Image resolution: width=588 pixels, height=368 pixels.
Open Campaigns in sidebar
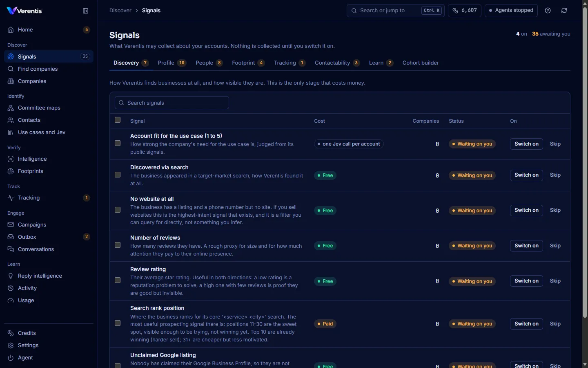pyautogui.click(x=49, y=225)
